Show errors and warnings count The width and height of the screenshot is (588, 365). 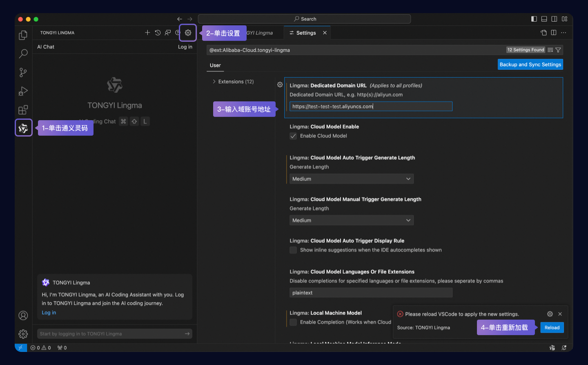point(41,348)
